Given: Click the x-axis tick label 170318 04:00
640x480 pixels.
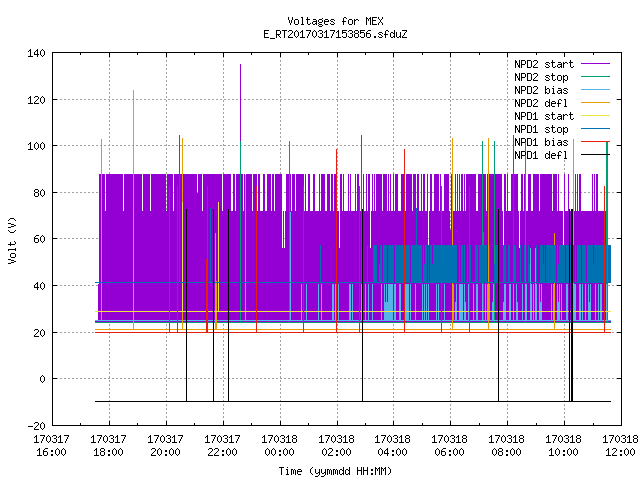Looking at the screenshot, I should (393, 446).
